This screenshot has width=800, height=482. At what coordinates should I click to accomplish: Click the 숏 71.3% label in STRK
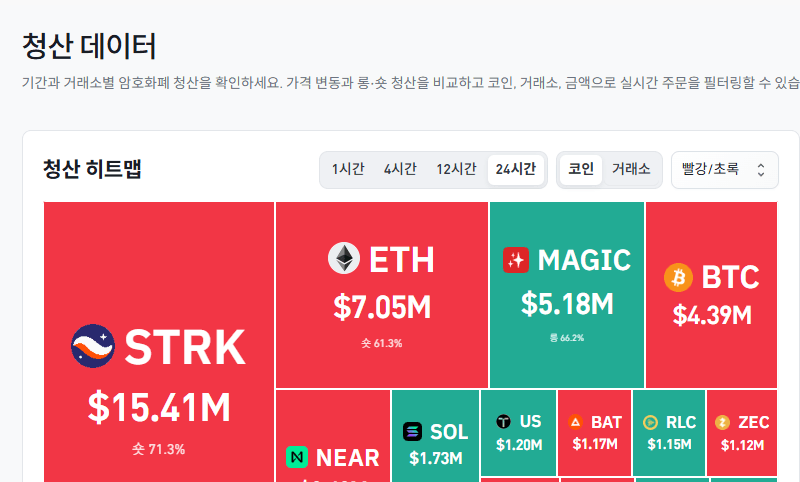tap(159, 449)
